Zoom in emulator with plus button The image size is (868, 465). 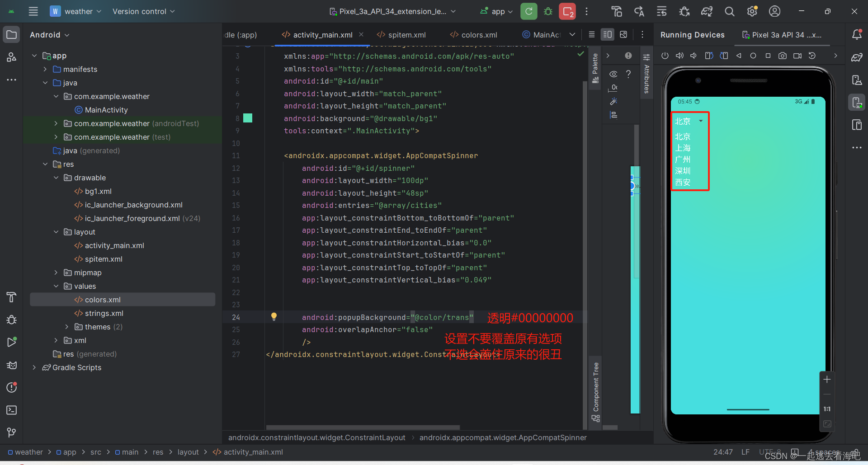(x=827, y=380)
